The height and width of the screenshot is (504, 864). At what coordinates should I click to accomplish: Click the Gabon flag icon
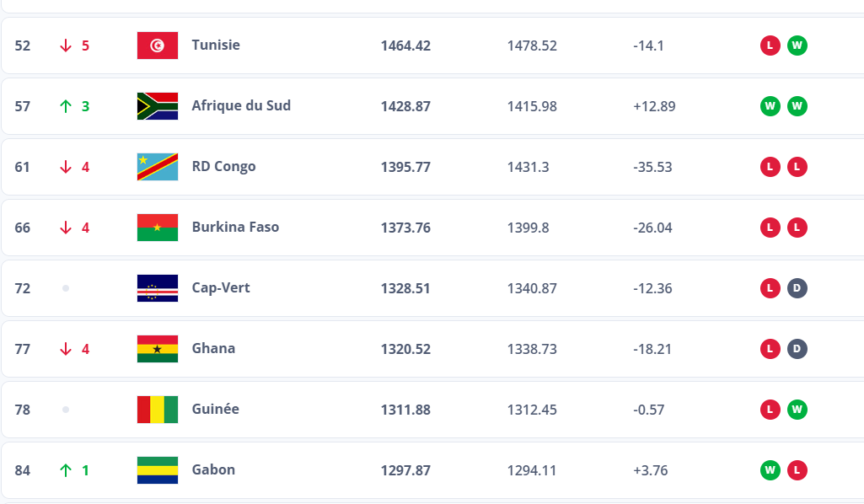[x=158, y=470]
